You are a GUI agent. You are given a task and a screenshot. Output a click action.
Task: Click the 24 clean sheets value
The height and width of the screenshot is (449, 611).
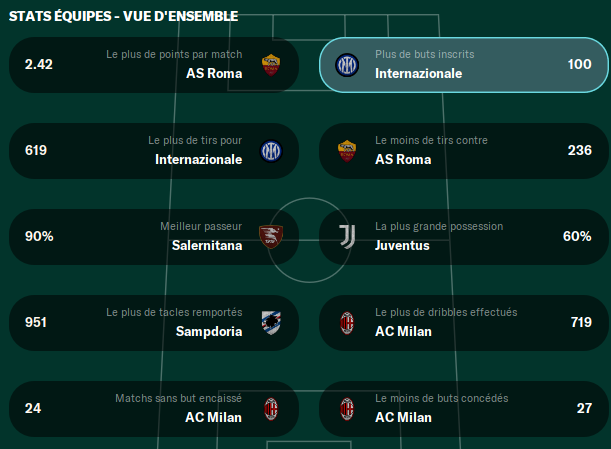pos(33,408)
